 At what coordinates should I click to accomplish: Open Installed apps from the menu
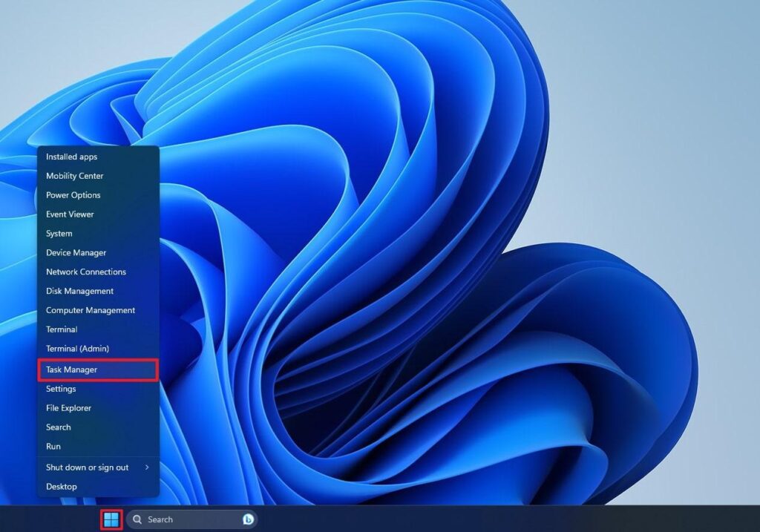click(99, 157)
